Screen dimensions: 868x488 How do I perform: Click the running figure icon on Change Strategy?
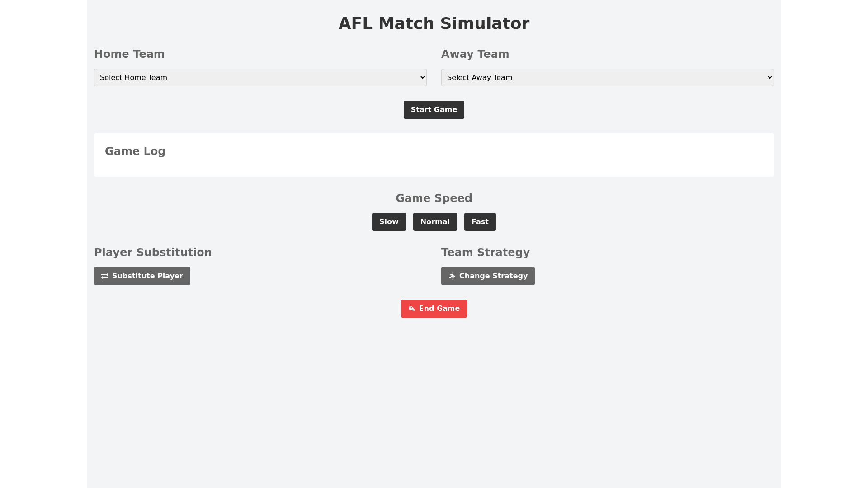452,276
